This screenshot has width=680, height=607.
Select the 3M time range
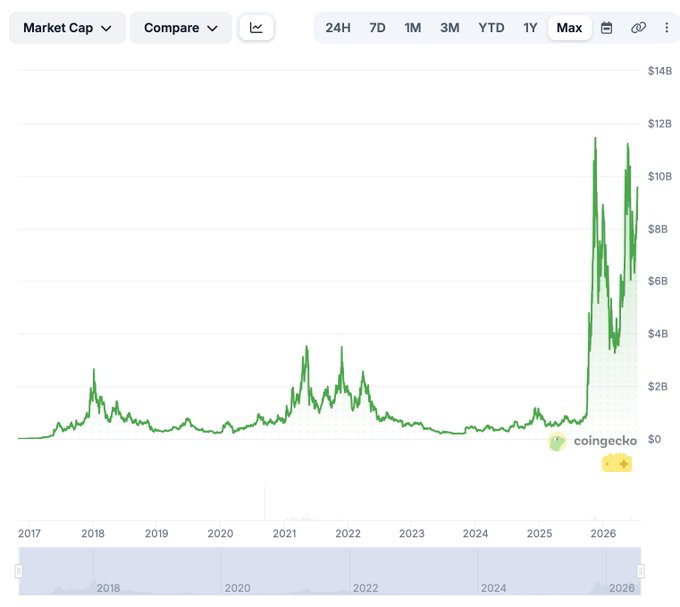point(450,28)
